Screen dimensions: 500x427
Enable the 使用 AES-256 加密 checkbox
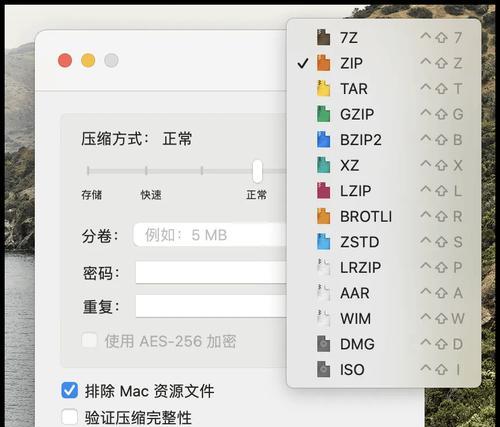click(x=89, y=341)
